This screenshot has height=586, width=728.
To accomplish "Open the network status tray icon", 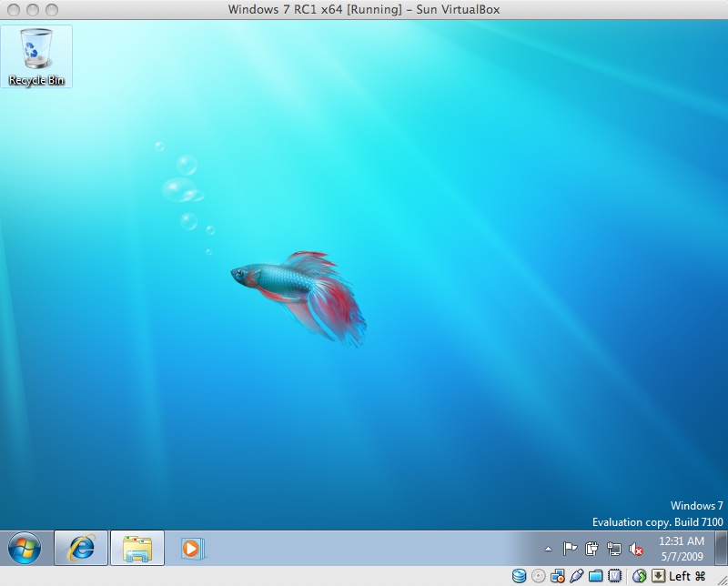I will 614,549.
